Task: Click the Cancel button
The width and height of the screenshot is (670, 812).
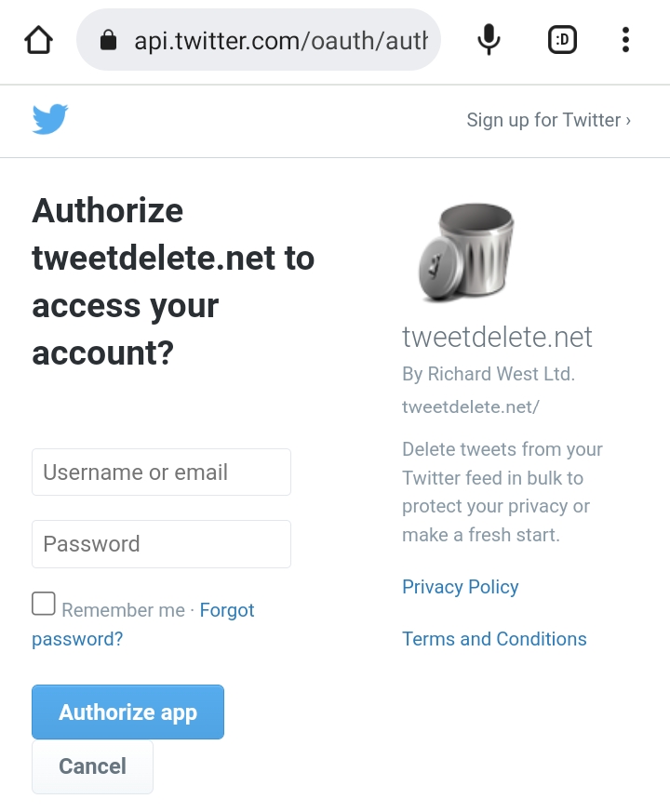Action: pos(92,766)
